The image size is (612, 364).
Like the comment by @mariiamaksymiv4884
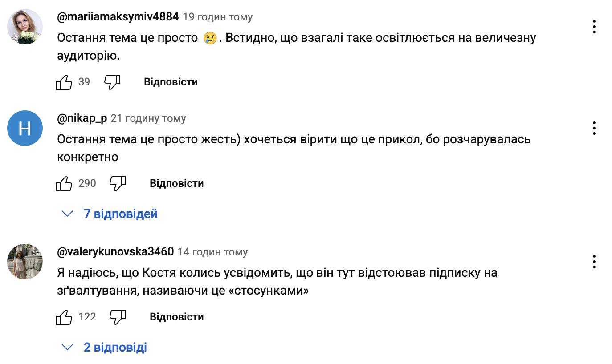click(64, 82)
